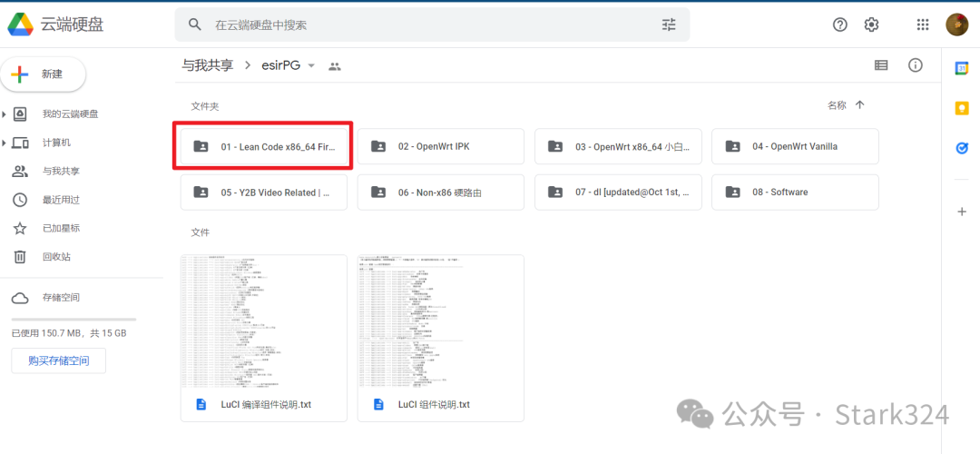Open folder 04 - OpenWrt Vanilla
Viewport: 980px width, 454px height.
(795, 146)
